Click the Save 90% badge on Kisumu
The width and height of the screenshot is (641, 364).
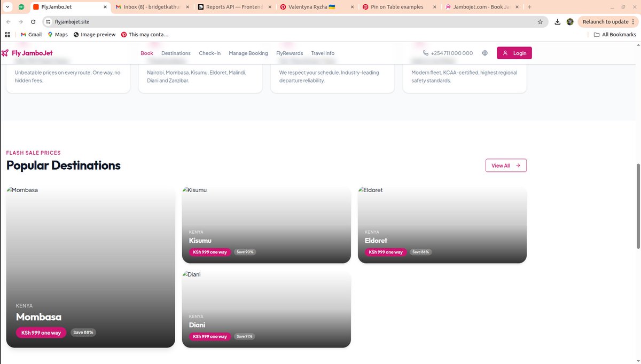tap(245, 252)
